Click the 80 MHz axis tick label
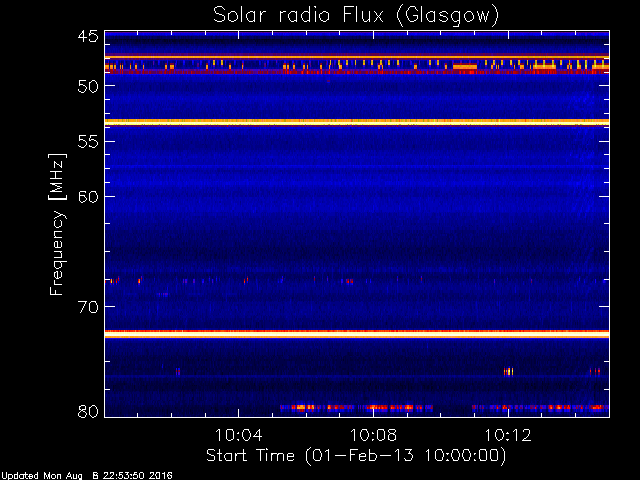Image resolution: width=640 pixels, height=480 pixels. coord(88,411)
